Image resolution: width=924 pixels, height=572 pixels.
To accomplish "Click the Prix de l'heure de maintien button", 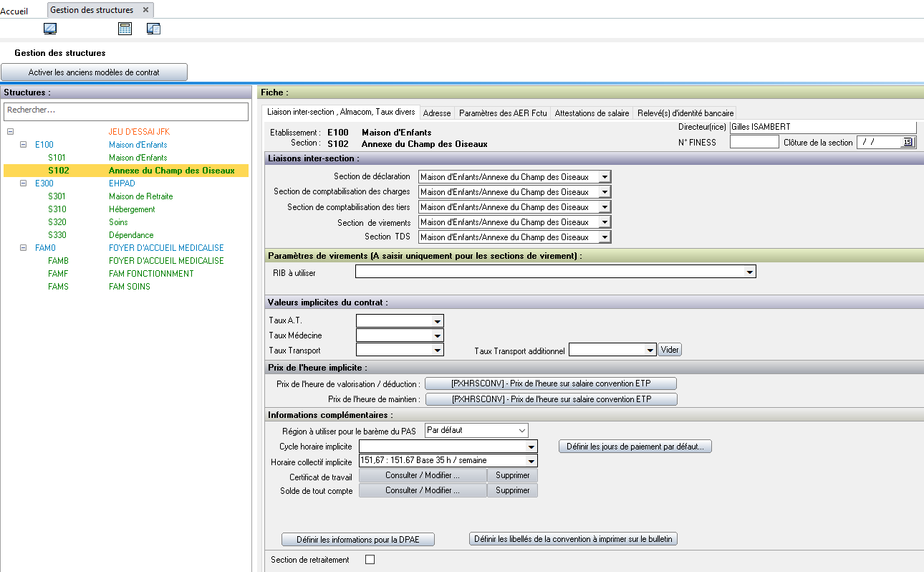I will pos(551,399).
